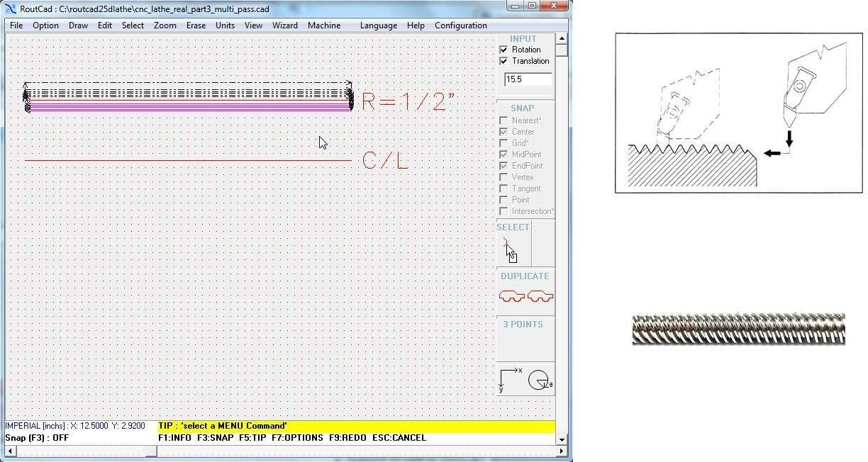Toggle the Point snap checkbox

tap(503, 200)
